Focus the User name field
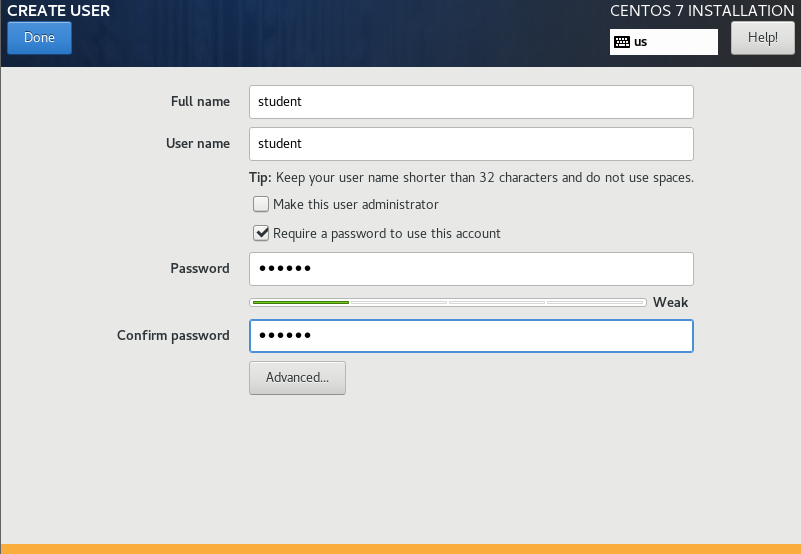The image size is (801, 554). pos(471,144)
